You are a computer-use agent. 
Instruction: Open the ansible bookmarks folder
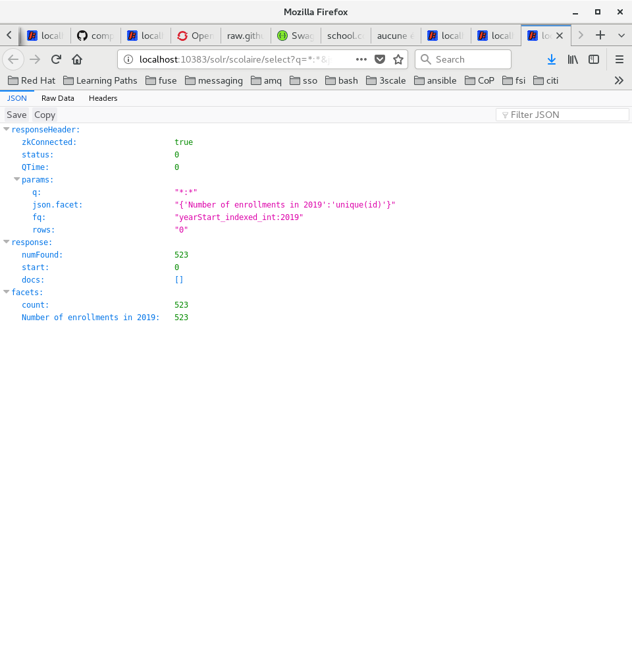[x=435, y=80]
